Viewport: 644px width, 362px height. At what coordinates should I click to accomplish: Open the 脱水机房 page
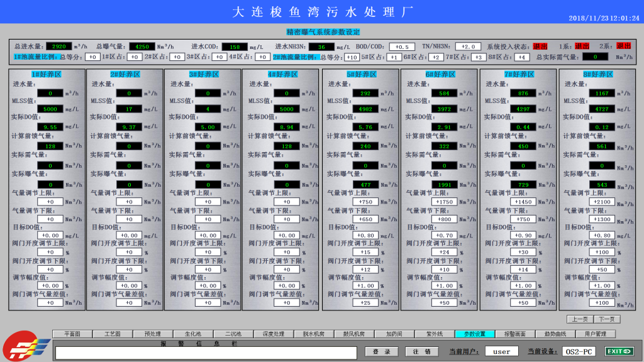314,334
